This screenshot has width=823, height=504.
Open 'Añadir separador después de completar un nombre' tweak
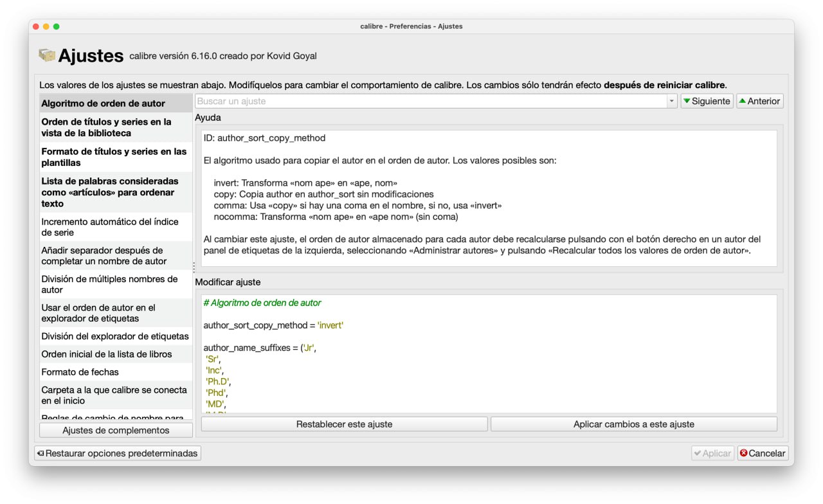[x=116, y=256]
